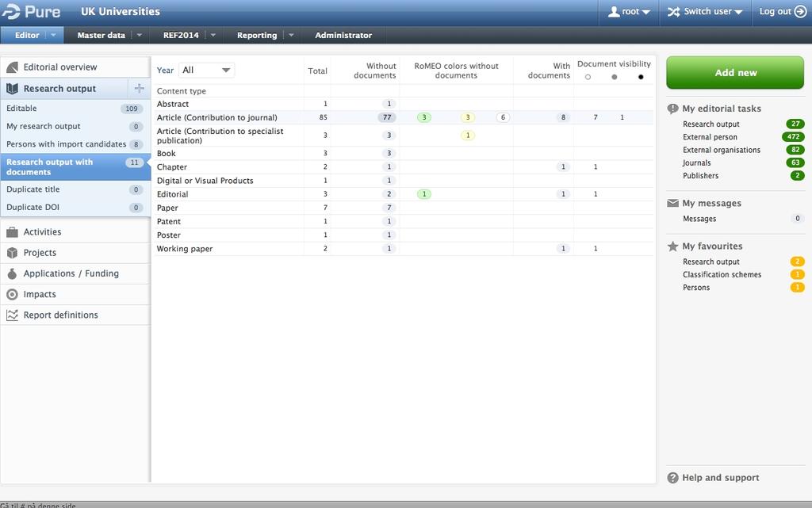This screenshot has height=508, width=812.
Task: Expand the Reporting dropdown arrow
Action: (290, 35)
